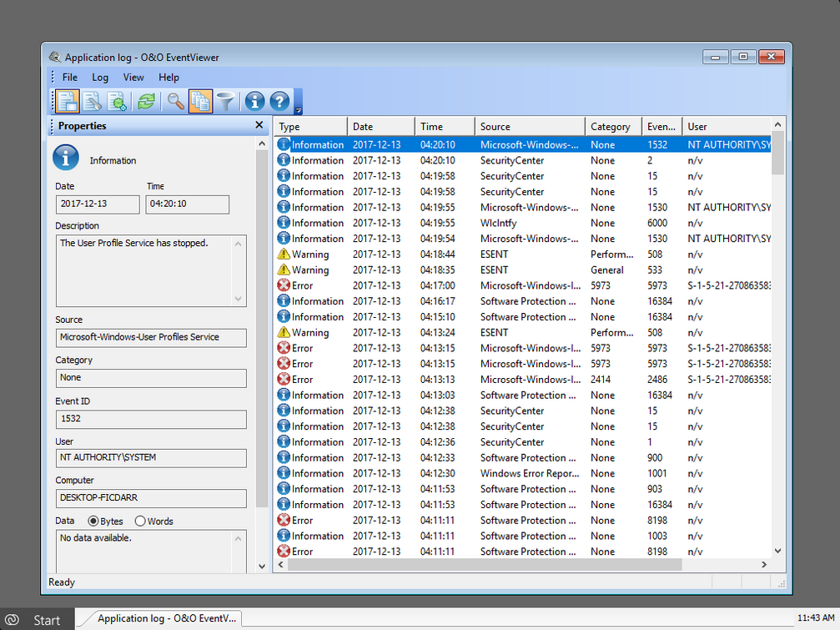Click the funnel filter icon
Image resolution: width=840 pixels, height=630 pixels.
point(225,102)
